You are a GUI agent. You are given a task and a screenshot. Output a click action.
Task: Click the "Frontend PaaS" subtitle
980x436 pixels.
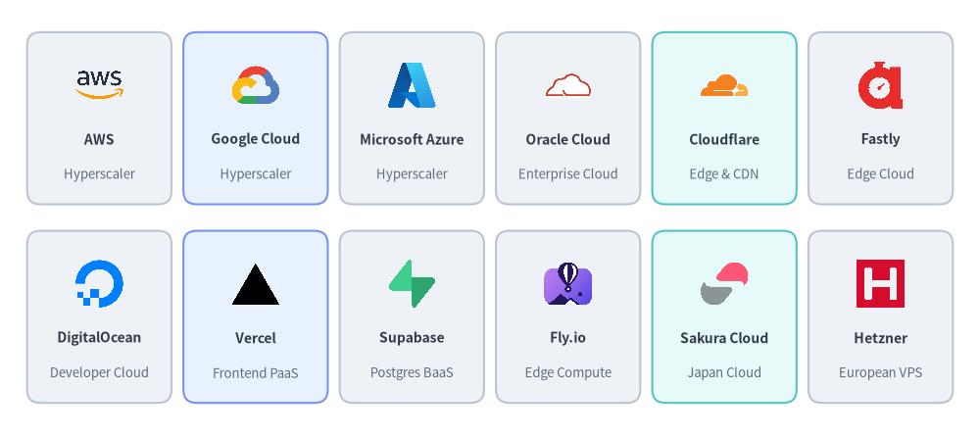[256, 373]
